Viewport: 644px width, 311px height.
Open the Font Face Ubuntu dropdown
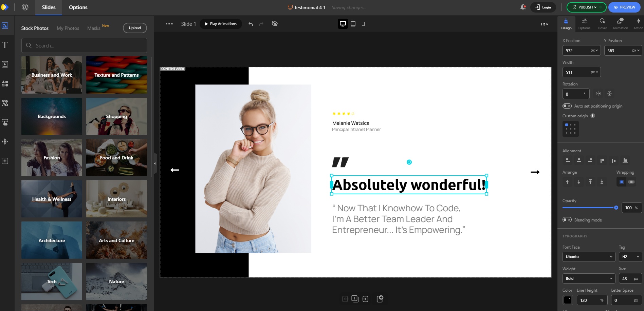pos(589,257)
